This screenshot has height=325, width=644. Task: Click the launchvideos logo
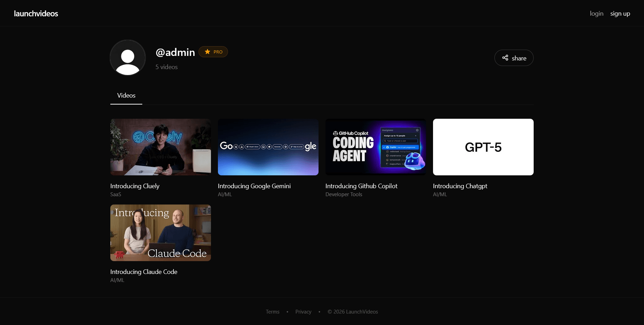(x=36, y=14)
